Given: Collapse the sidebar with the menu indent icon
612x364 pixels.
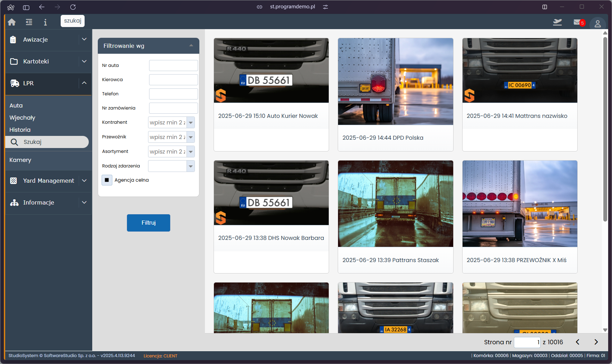Looking at the screenshot, I should (x=29, y=22).
